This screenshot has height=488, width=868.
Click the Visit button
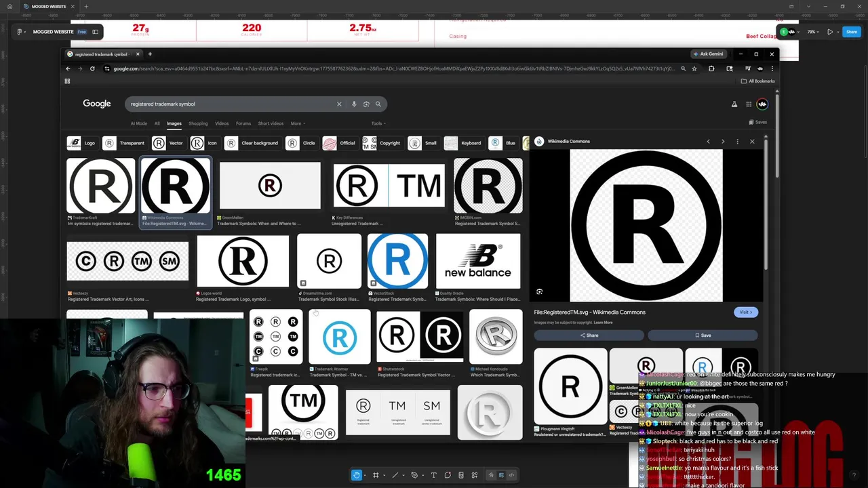(745, 312)
